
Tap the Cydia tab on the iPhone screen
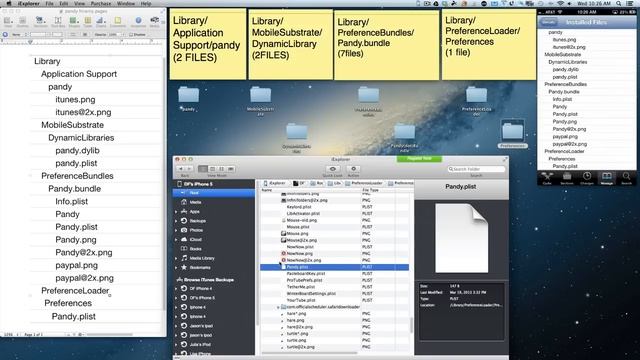[547, 178]
